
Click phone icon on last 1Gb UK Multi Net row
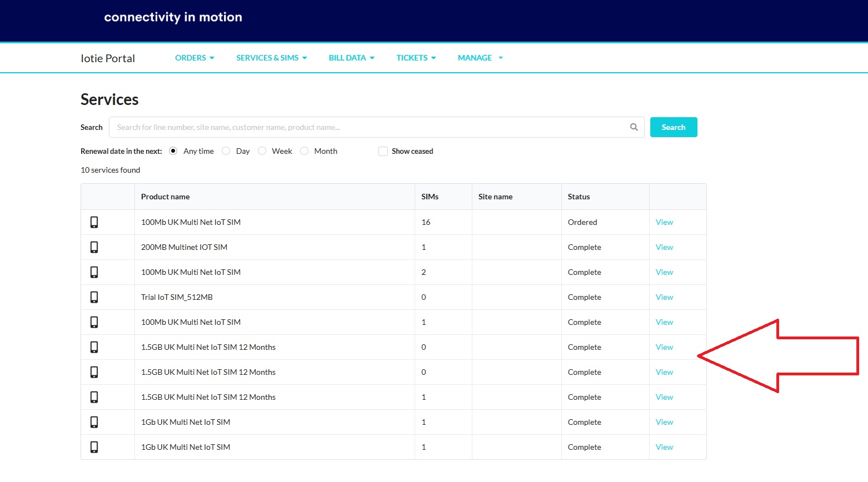[94, 447]
